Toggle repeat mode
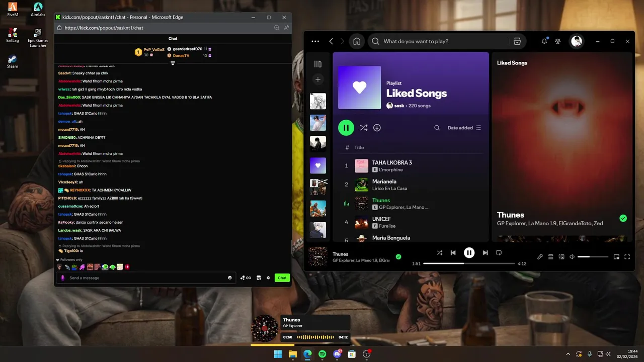 pos(499,253)
